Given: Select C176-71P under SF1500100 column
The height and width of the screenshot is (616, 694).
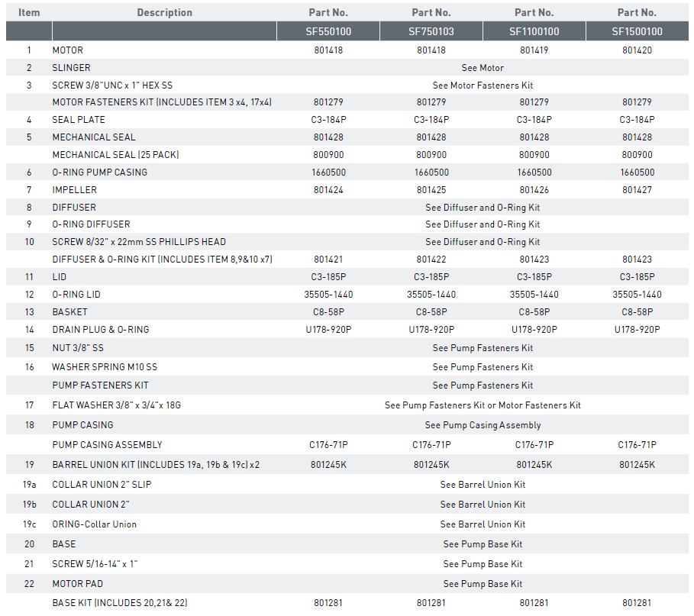Looking at the screenshot, I should pos(637,445).
